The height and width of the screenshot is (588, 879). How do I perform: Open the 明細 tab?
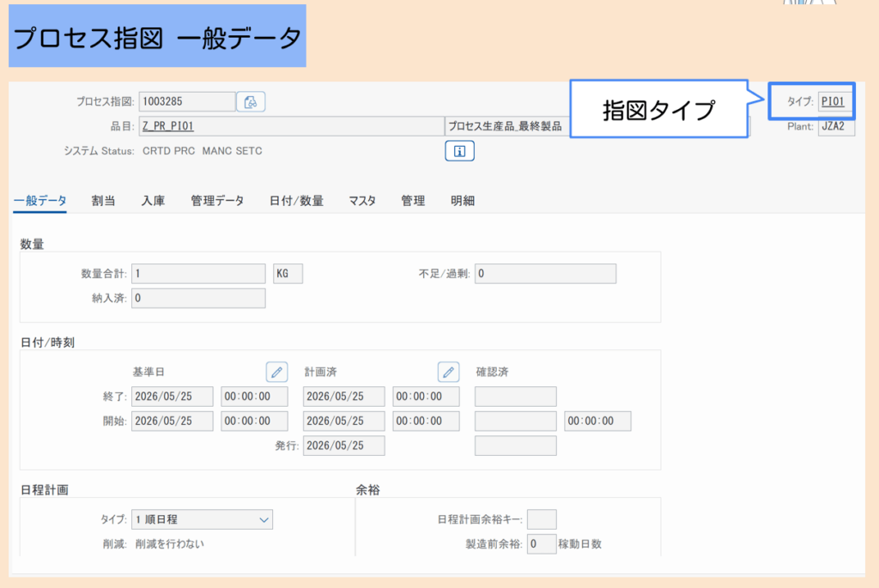click(x=463, y=201)
